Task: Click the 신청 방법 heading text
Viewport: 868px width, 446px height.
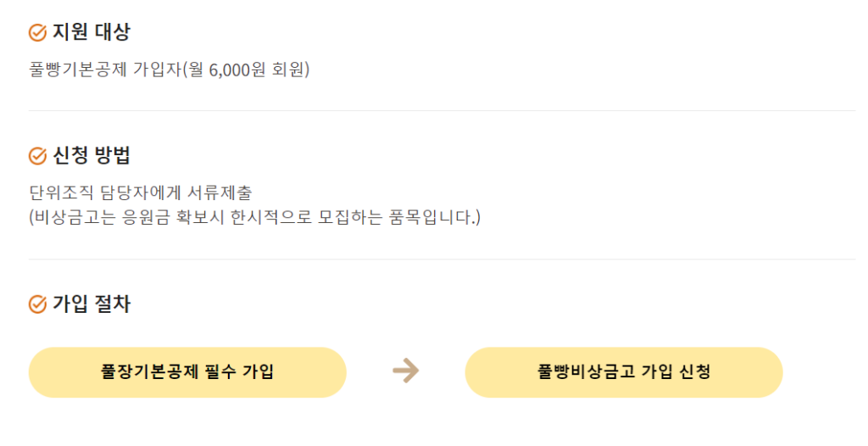Action: 91,156
